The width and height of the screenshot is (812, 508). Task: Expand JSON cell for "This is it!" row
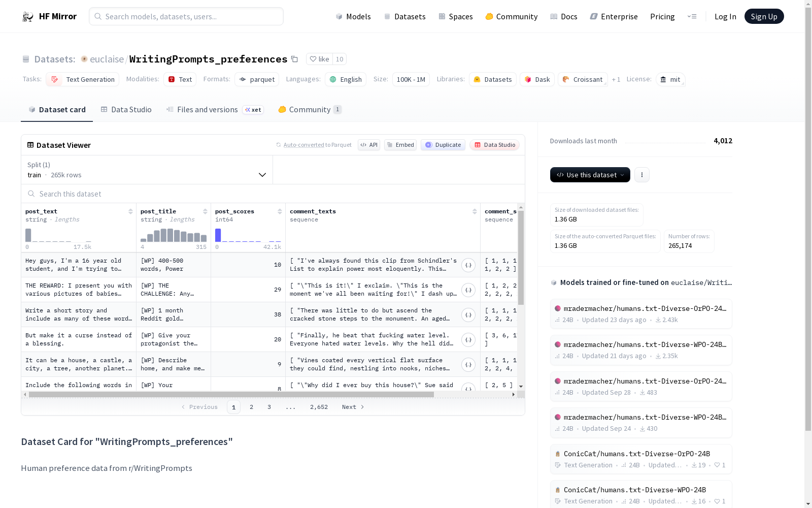[468, 290]
